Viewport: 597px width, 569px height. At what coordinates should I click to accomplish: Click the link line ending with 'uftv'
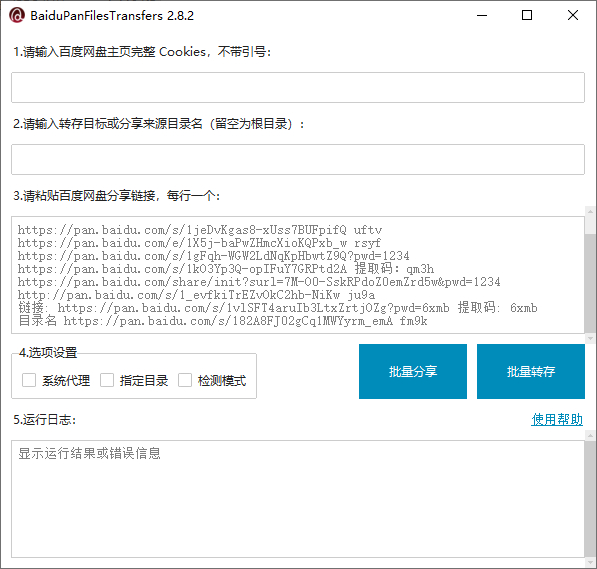tap(200, 230)
